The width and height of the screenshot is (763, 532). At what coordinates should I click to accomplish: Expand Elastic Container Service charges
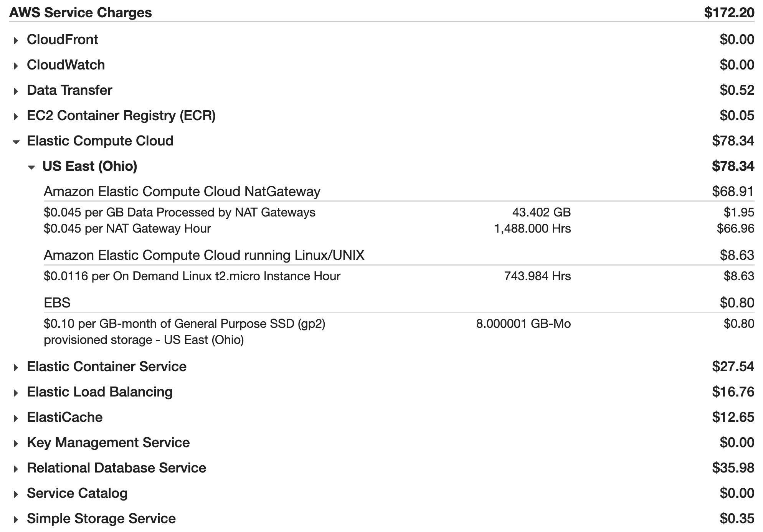(16, 367)
